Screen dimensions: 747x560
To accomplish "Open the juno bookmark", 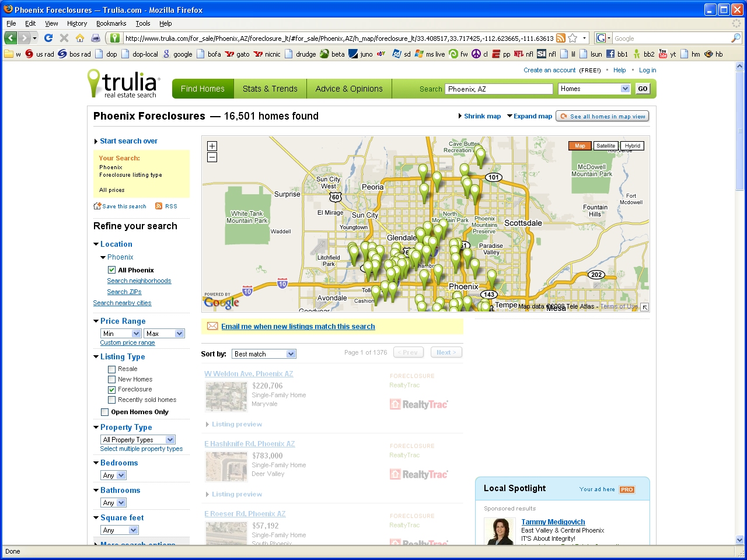I will click(361, 54).
